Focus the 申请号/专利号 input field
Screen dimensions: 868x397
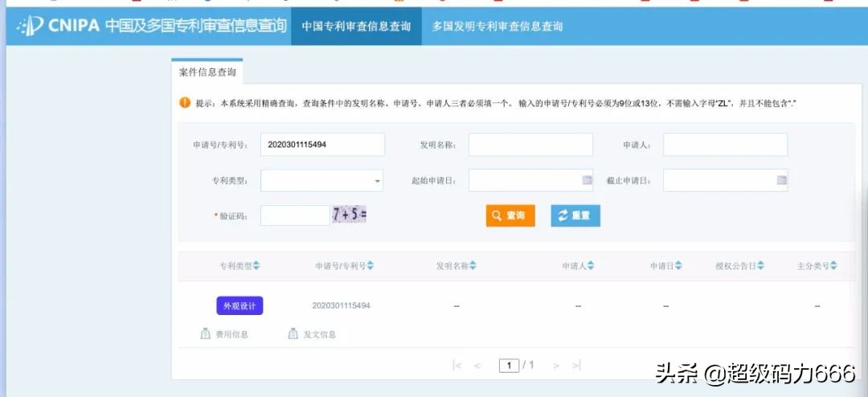(322, 145)
